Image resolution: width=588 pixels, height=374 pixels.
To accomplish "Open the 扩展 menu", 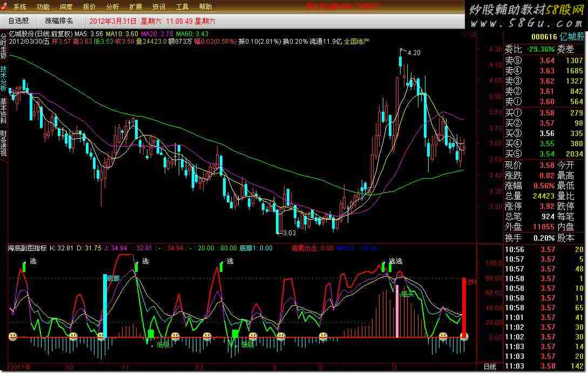I will click(136, 6).
